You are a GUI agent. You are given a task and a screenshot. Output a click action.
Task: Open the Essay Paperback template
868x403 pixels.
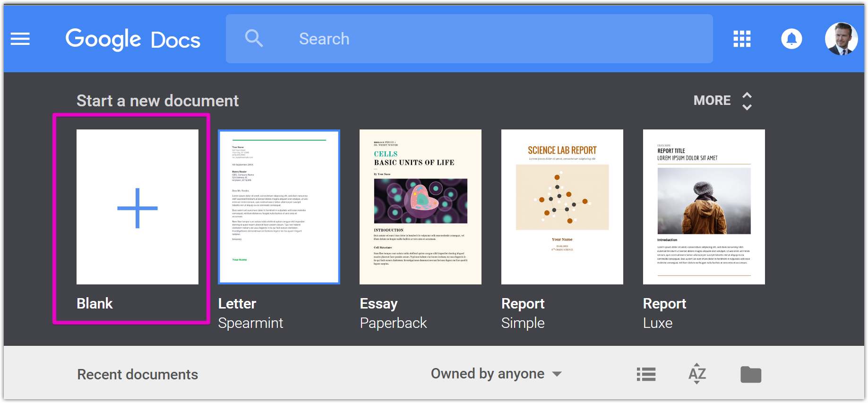421,207
